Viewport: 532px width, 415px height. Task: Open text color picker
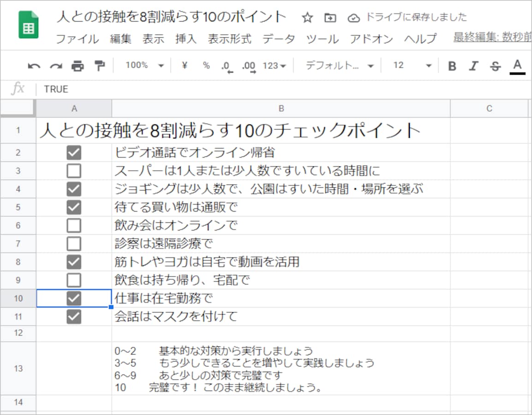[517, 66]
